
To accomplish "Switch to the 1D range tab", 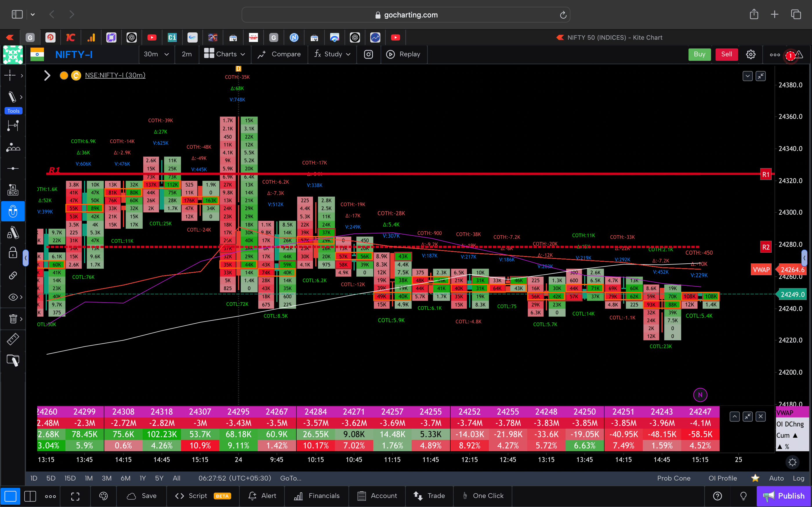I will point(34,478).
